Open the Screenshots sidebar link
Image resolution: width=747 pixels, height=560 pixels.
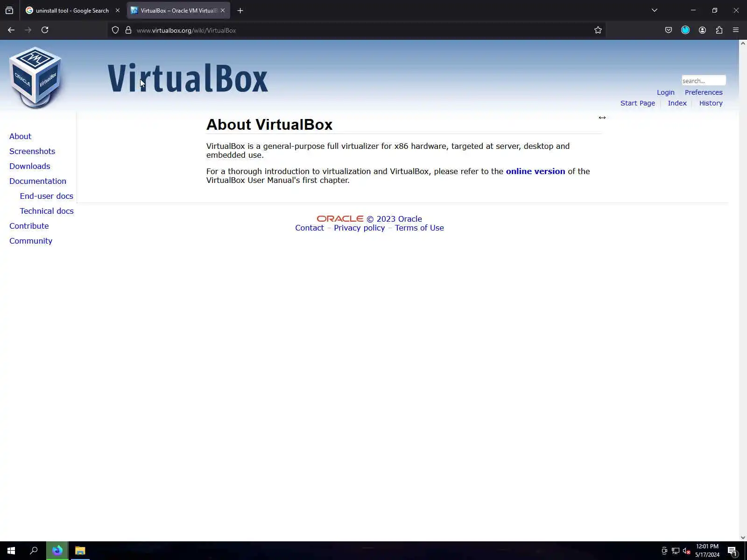point(32,151)
